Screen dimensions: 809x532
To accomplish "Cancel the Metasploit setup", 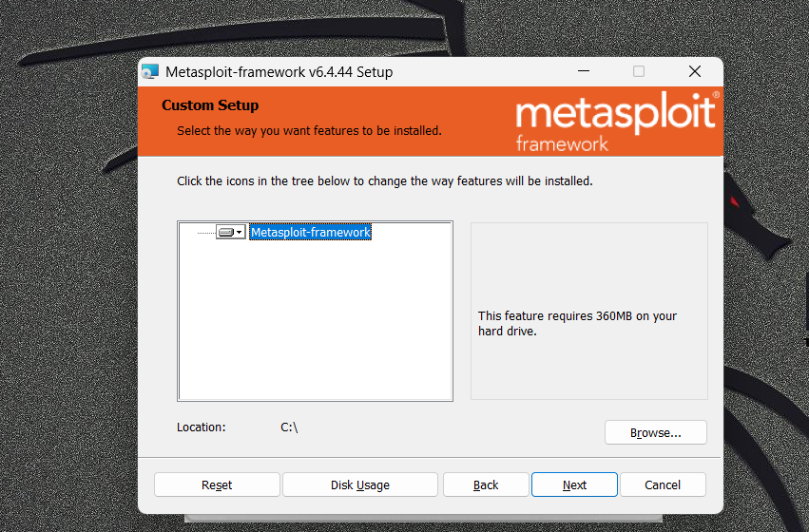I will coord(663,484).
